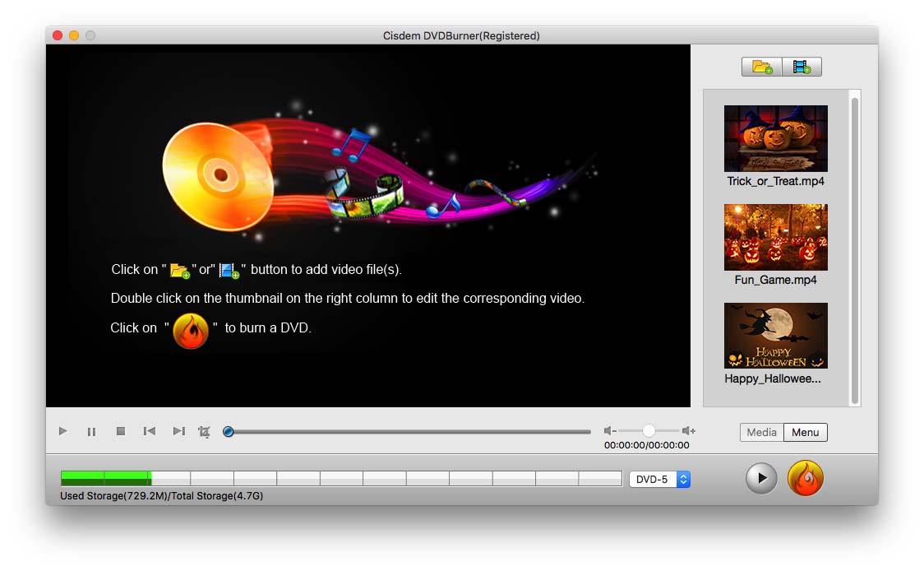Screen dimensions: 924x571
Task: Click the folder icon in the instructions
Action: pos(180,271)
